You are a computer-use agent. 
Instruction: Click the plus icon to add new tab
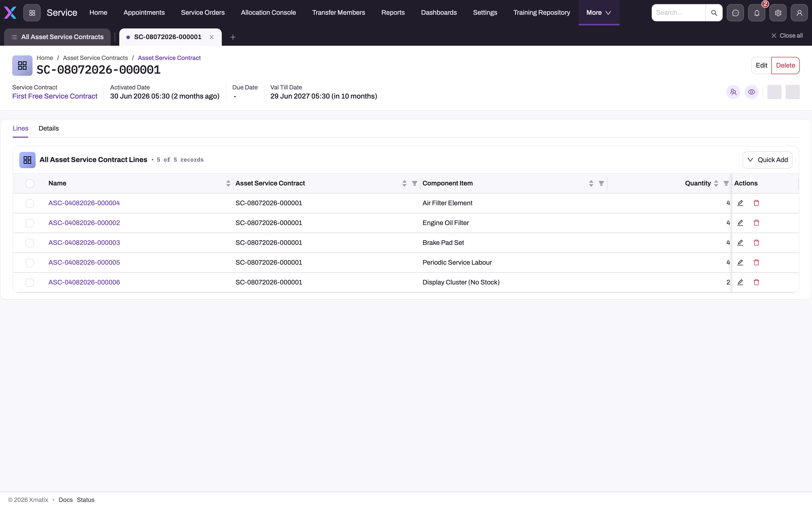pos(233,37)
